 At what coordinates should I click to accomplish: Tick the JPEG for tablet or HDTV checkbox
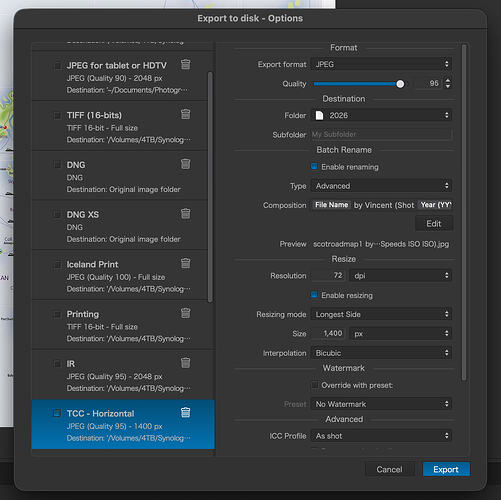(57, 65)
